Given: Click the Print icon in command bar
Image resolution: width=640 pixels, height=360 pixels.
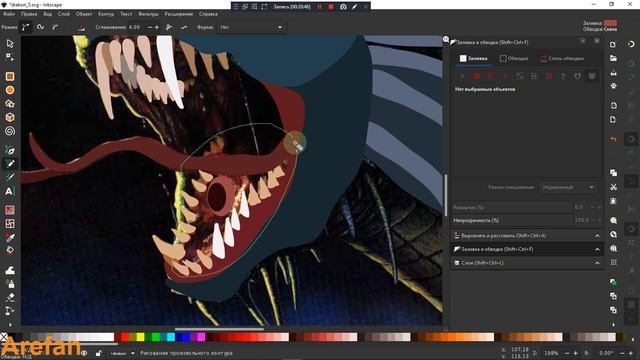Looking at the screenshot, I should 613,86.
